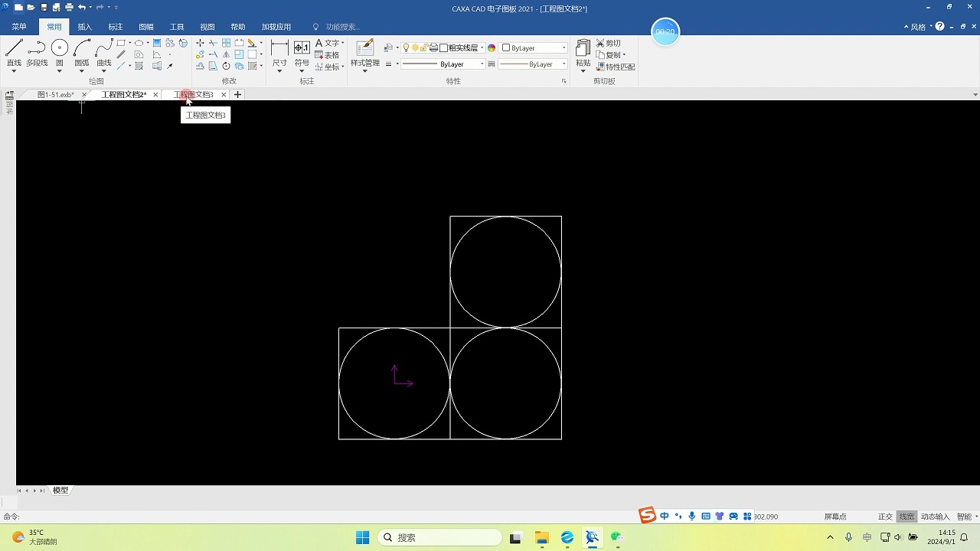Screen dimensions: 980x551
Task: Click the 功能搜索 search field
Action: 342,27
